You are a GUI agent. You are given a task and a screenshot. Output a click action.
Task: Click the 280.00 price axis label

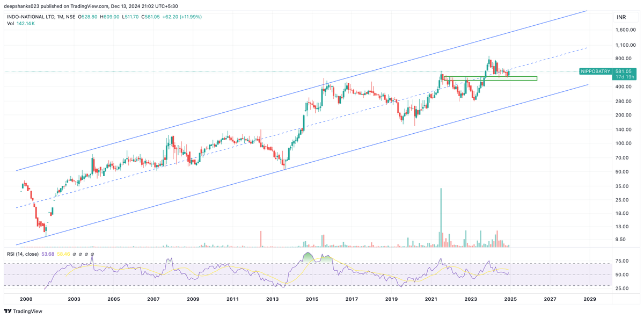pyautogui.click(x=623, y=101)
